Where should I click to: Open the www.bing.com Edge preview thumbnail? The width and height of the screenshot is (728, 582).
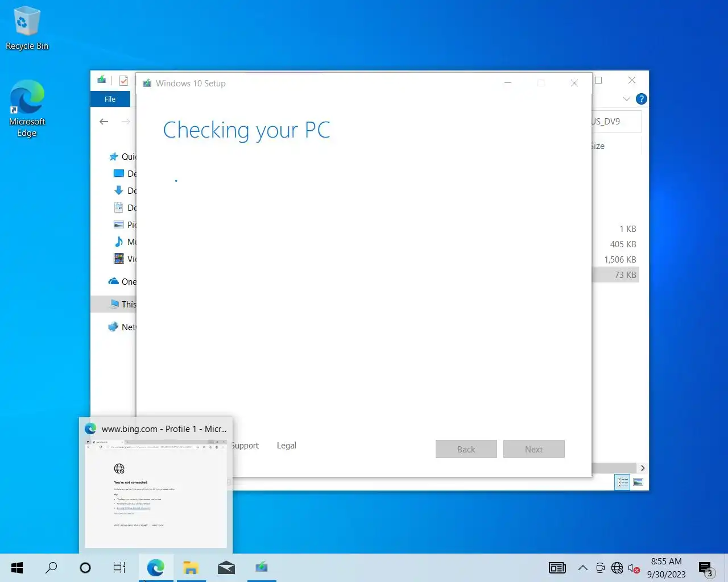click(x=156, y=493)
